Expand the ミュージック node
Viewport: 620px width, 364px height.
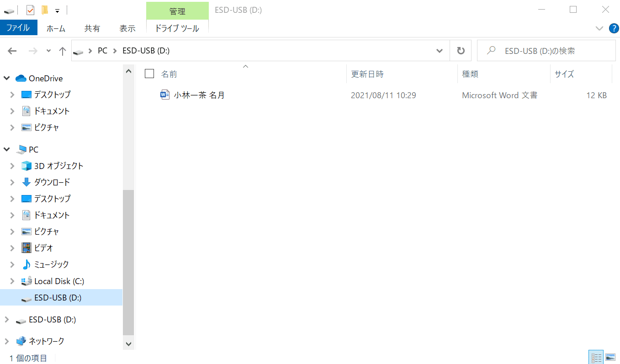coord(12,264)
